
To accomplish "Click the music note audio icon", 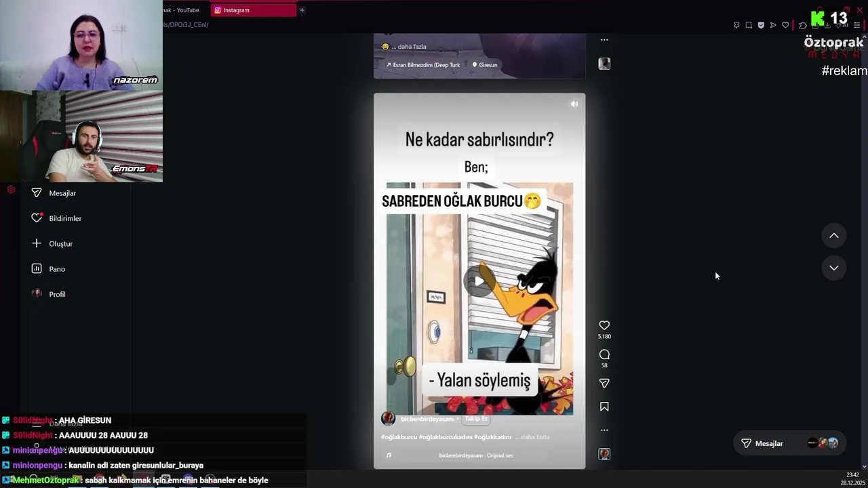I will click(389, 455).
